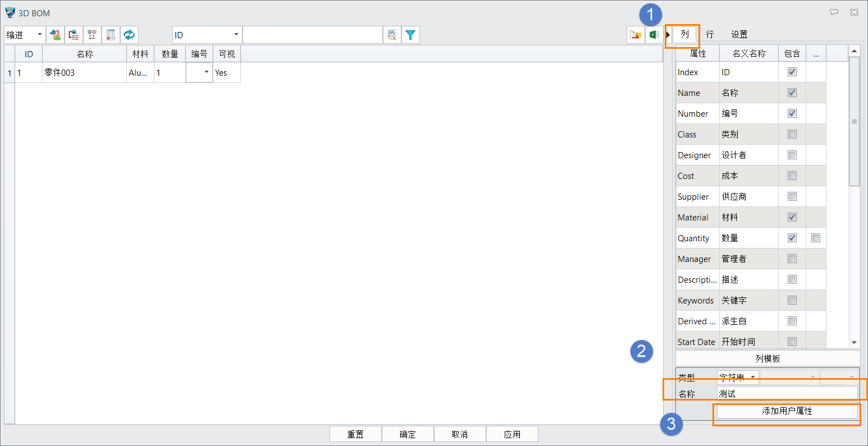The width and height of the screenshot is (868, 446).
Task: Open the 编号 cell dropdown for 零件003
Action: (x=199, y=72)
